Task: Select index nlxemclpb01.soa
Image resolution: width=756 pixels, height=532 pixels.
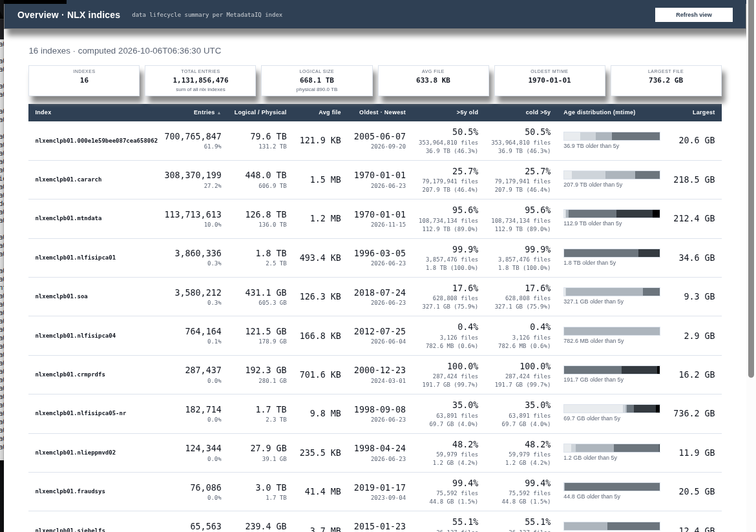Action: [61, 296]
